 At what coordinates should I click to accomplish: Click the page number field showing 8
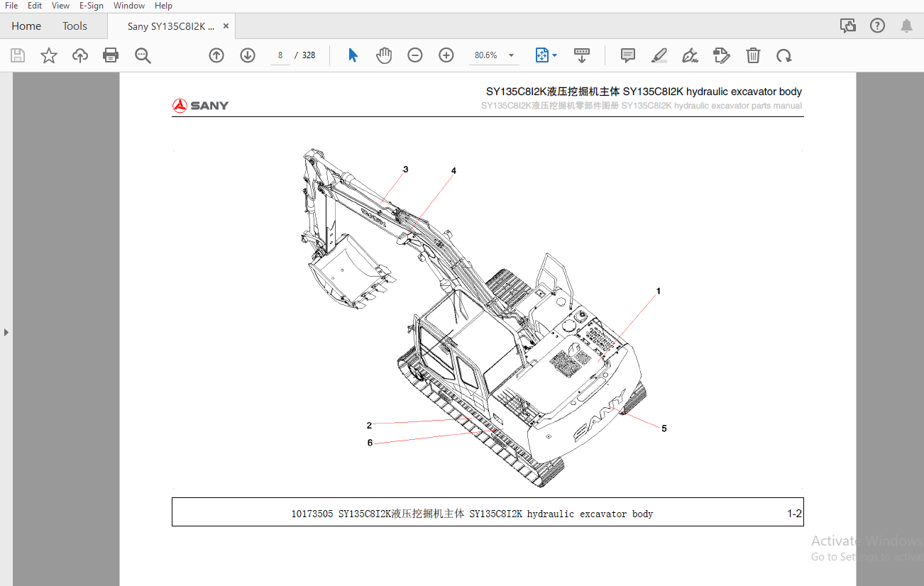tap(280, 55)
